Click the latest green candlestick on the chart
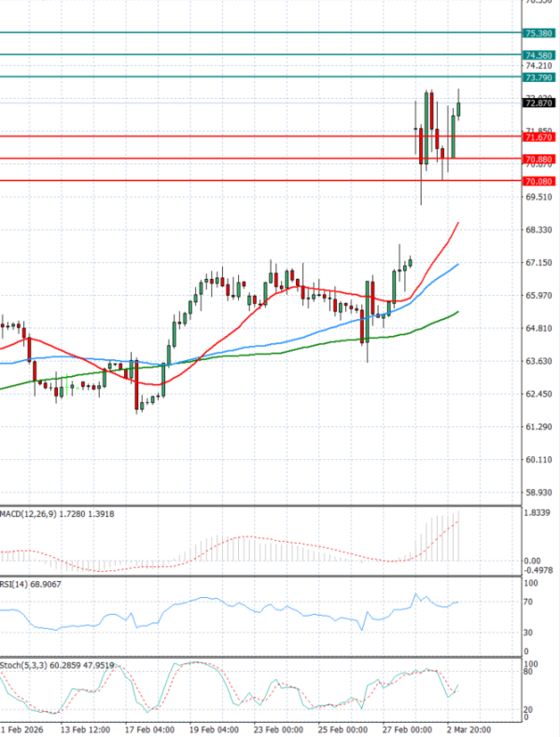This screenshot has width=560, height=737. pos(459,108)
